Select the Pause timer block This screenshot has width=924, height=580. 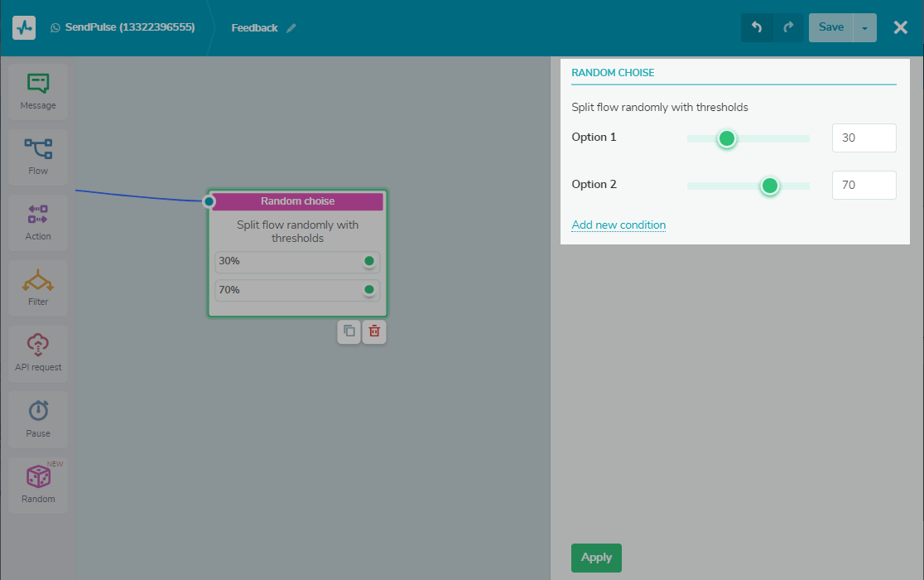tap(38, 418)
